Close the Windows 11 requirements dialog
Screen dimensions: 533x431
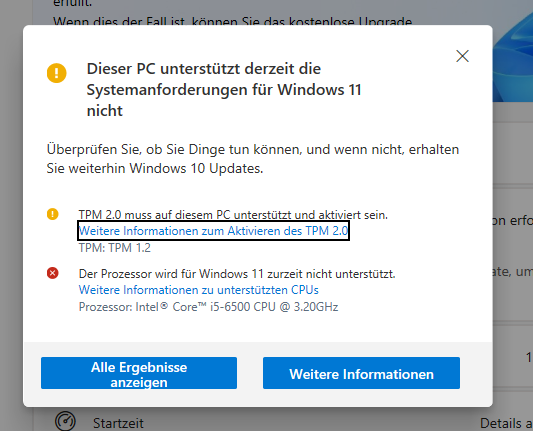[462, 56]
